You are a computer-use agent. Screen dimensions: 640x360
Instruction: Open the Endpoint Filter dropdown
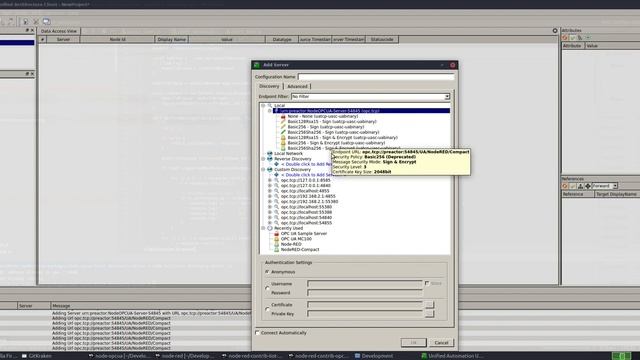(x=447, y=97)
